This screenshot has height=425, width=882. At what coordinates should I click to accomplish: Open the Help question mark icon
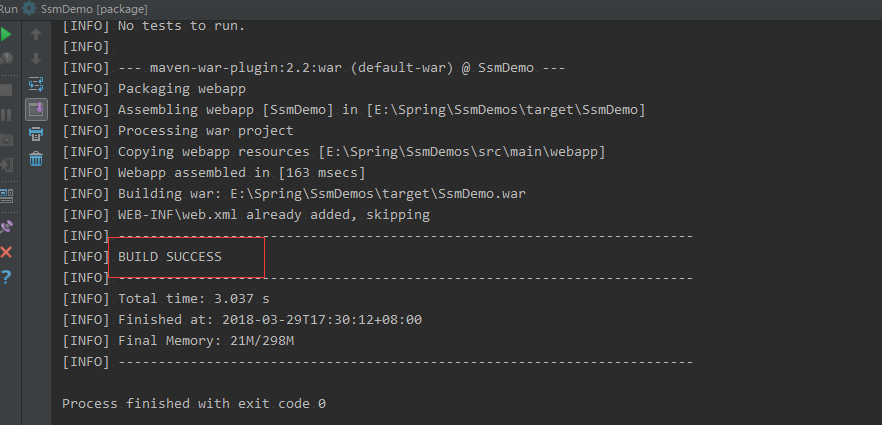click(x=6, y=277)
